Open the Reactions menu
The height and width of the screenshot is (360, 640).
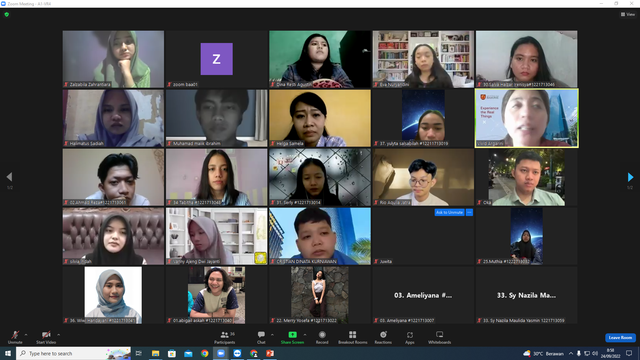383,337
